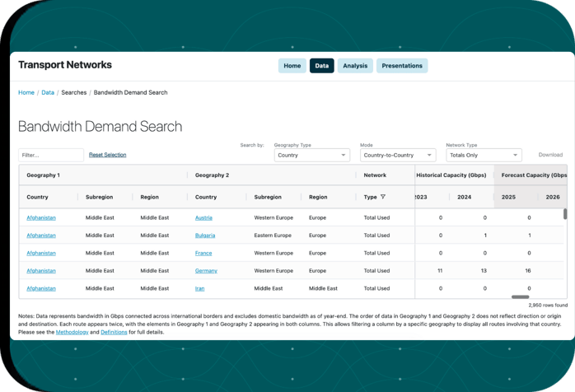This screenshot has width=575, height=392.
Task: Click the value 11 in Germany row
Action: pos(440,271)
